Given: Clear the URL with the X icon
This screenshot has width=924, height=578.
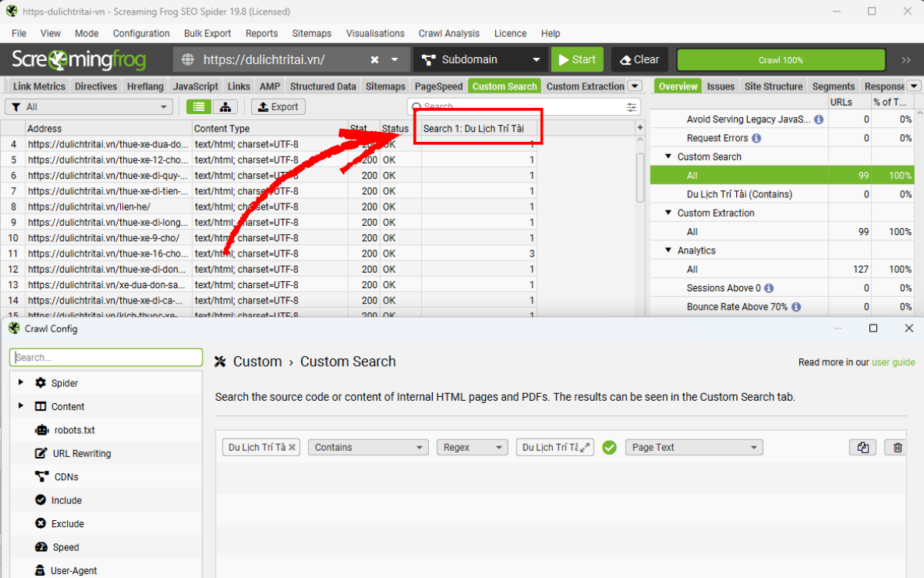Looking at the screenshot, I should (374, 60).
